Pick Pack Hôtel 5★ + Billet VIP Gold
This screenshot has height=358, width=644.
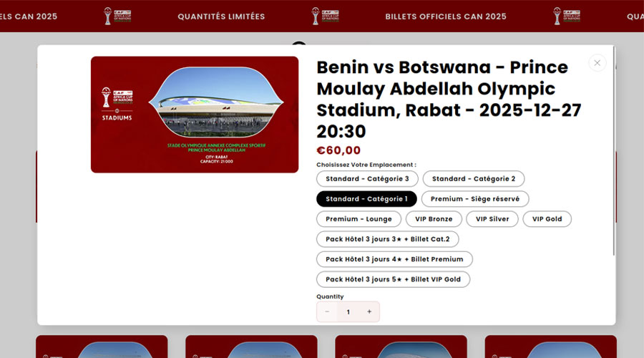click(393, 279)
